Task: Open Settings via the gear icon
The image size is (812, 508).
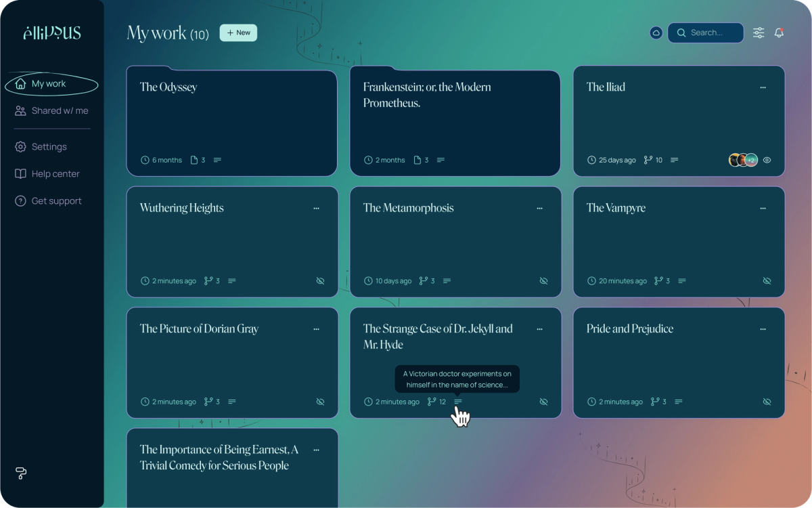Action: point(47,146)
